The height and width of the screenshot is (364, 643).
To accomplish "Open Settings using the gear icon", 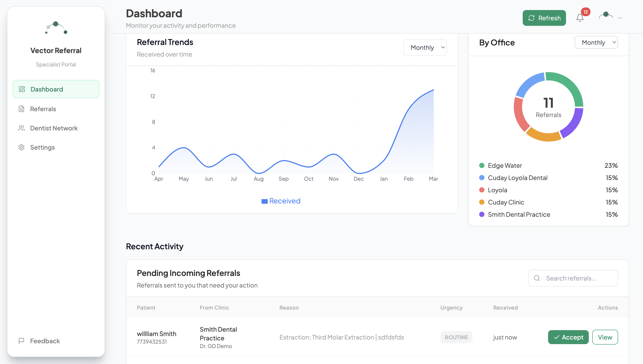I will coord(21,147).
